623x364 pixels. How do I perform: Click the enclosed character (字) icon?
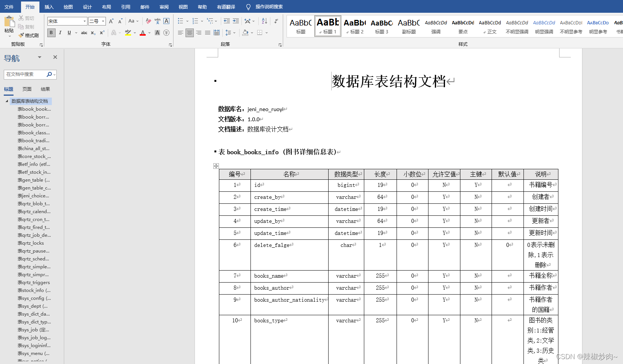click(166, 33)
